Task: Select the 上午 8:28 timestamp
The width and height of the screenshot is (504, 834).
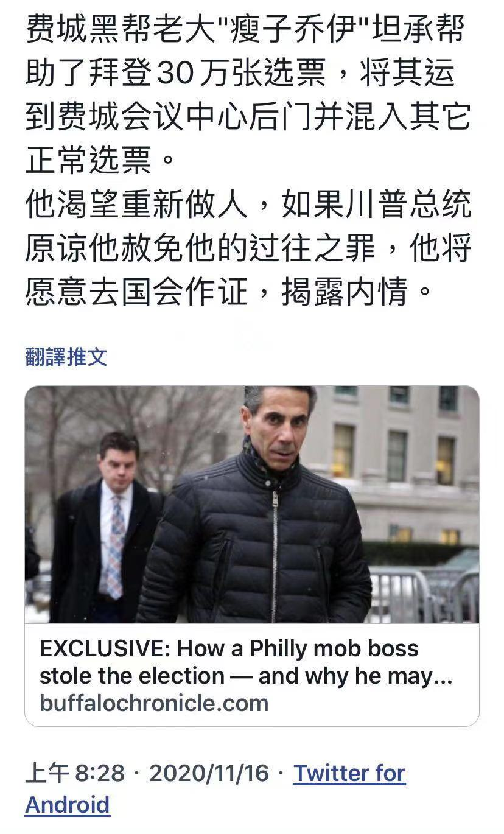Action: point(75,773)
